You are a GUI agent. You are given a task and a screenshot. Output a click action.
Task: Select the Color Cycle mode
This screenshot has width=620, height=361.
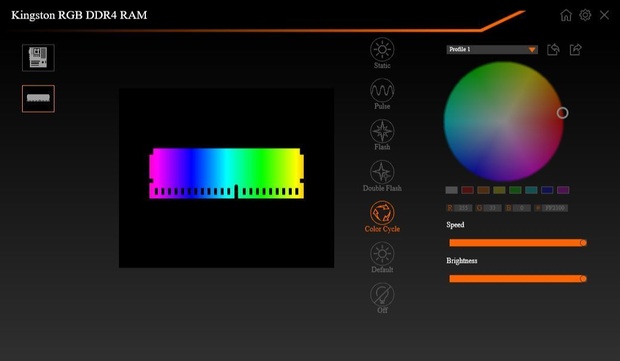point(382,213)
